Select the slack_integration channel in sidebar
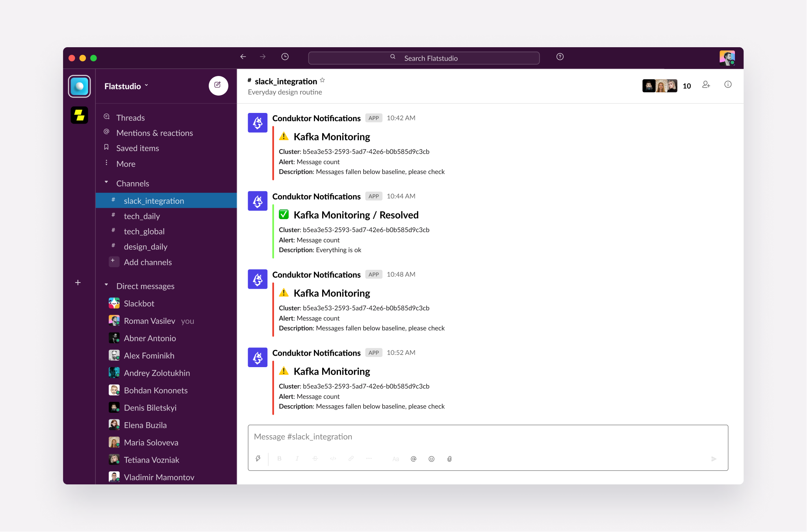Image resolution: width=807 pixels, height=532 pixels. tap(166, 201)
